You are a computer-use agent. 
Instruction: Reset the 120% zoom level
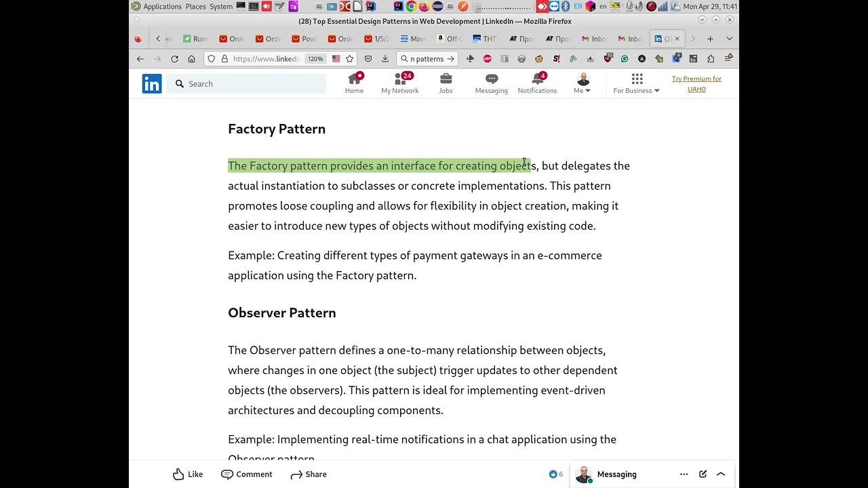(x=315, y=59)
